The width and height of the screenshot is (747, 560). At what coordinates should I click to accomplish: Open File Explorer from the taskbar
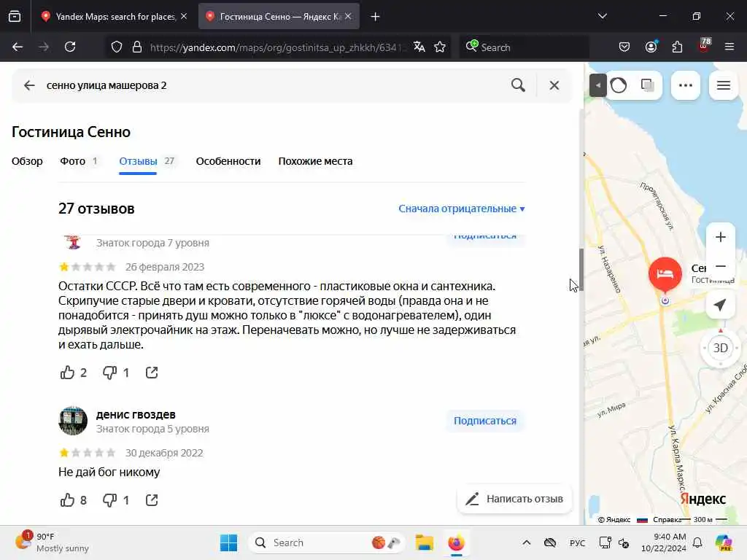(x=424, y=542)
